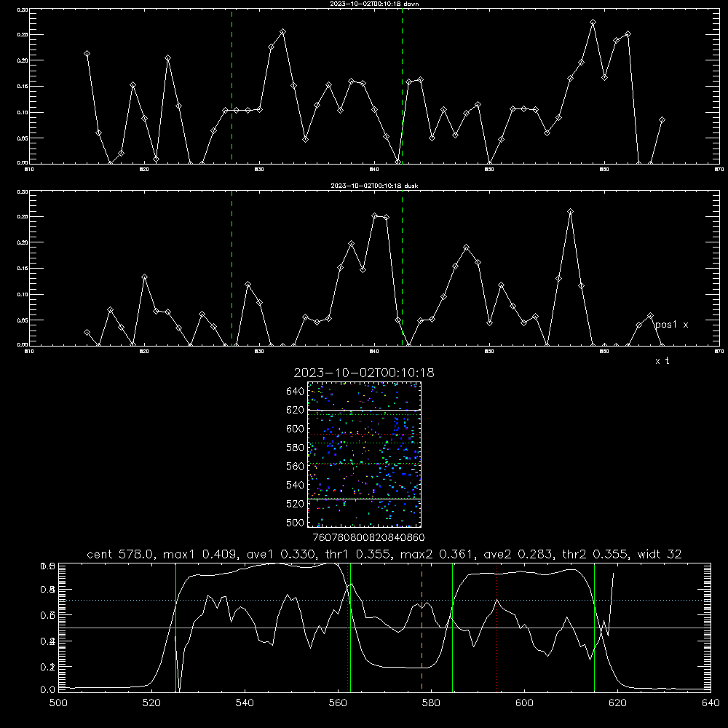Select the green vertical line near 525 in bottom plot

pos(176,627)
